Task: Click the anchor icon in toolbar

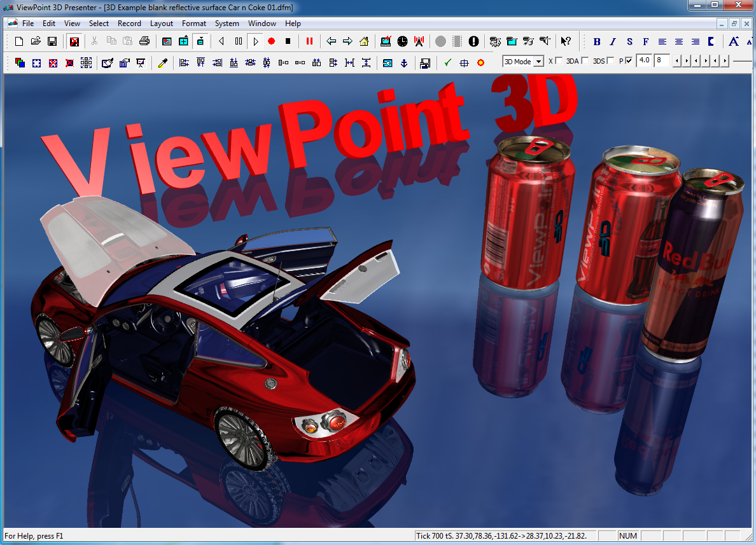Action: click(403, 62)
